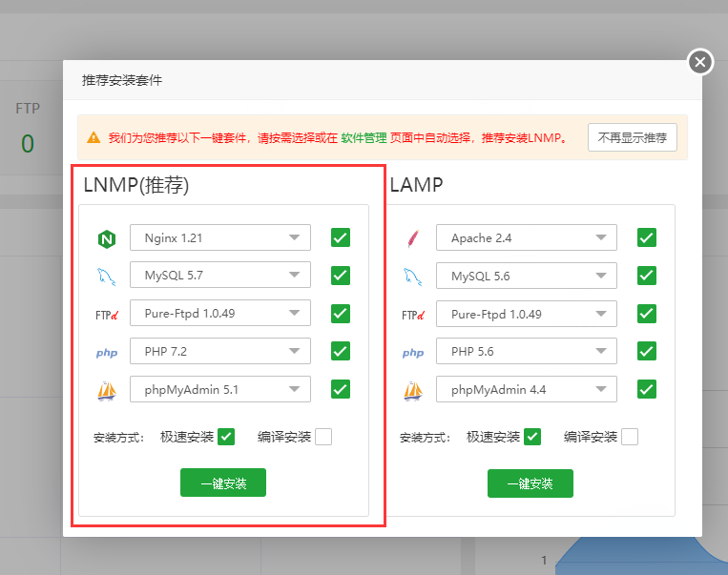Open the Apache 2.4 version dropdown

coord(527,237)
